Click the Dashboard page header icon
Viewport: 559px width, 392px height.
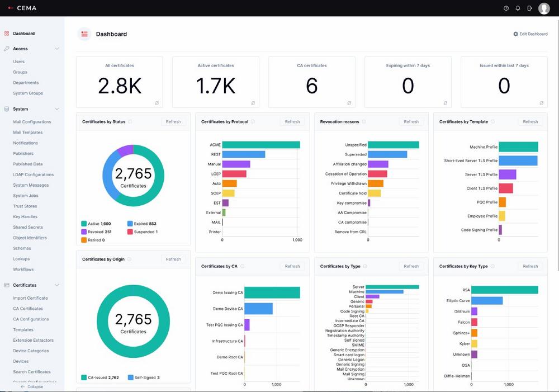click(x=84, y=34)
